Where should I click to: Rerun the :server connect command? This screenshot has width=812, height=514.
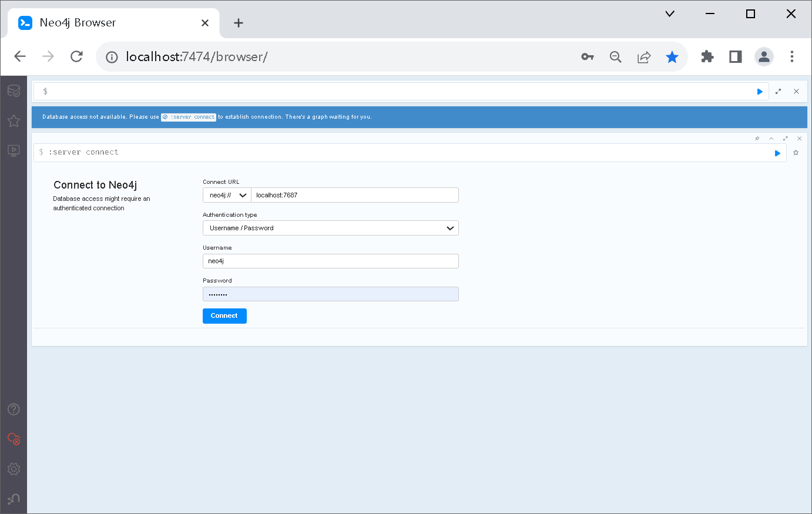click(777, 153)
